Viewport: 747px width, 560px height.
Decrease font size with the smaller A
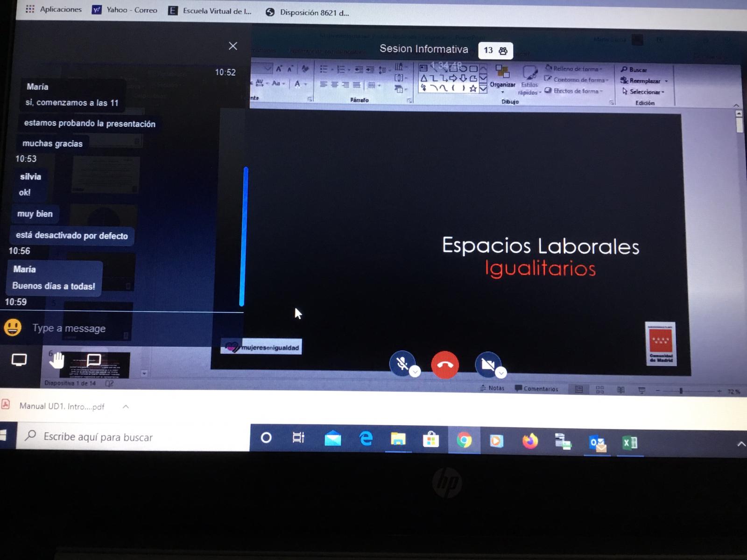(290, 69)
